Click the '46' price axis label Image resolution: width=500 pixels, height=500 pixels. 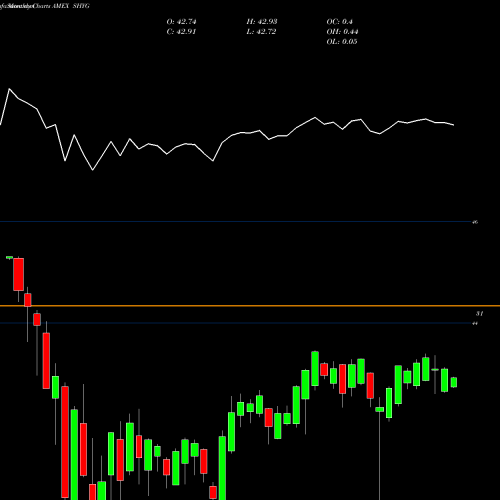click(475, 222)
